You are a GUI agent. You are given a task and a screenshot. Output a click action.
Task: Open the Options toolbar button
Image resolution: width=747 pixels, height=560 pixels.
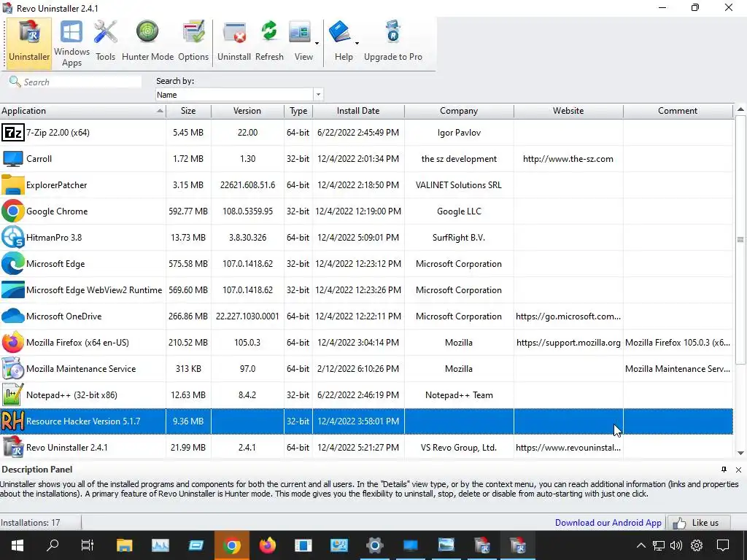coord(193,43)
